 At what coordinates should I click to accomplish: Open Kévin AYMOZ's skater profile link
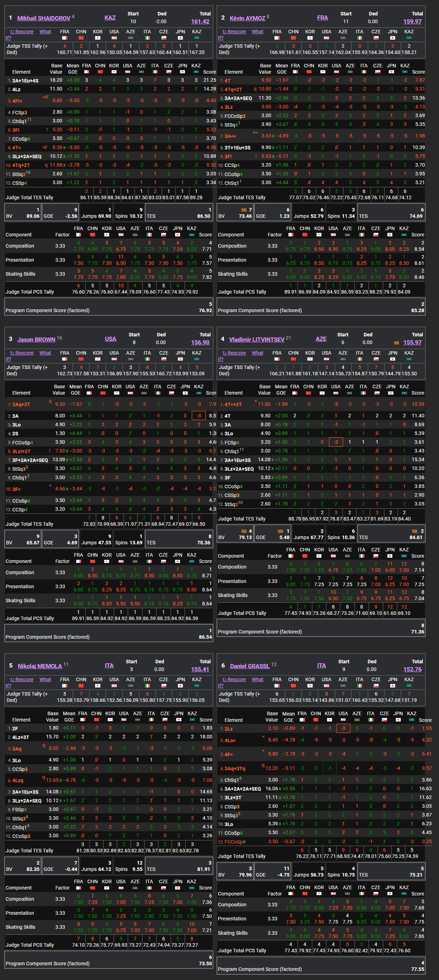pos(247,18)
